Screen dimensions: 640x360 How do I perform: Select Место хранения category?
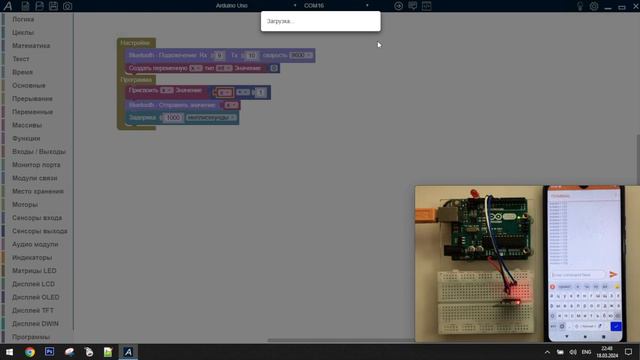[38, 191]
